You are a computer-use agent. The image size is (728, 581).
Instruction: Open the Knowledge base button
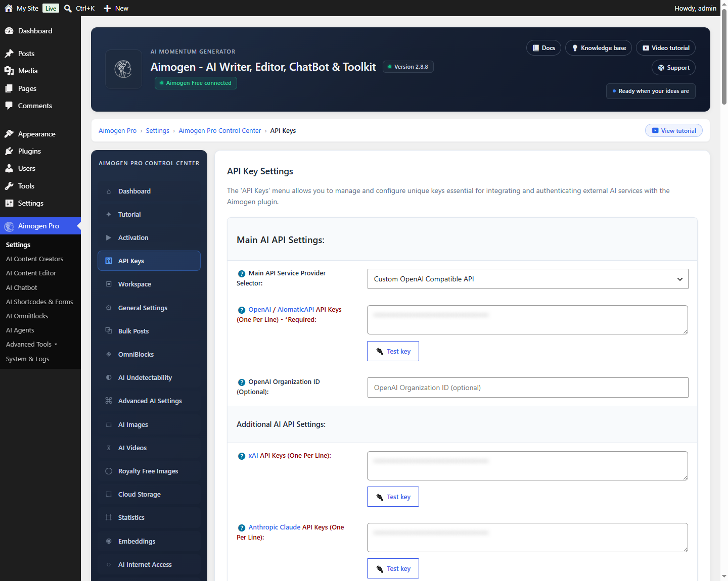[x=599, y=48]
